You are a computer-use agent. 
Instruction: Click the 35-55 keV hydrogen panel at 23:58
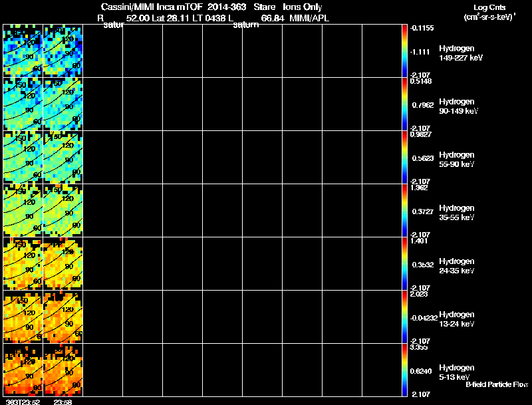[x=63, y=211]
